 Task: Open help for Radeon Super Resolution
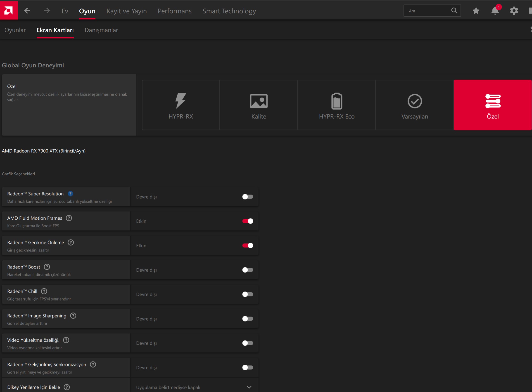(70, 194)
